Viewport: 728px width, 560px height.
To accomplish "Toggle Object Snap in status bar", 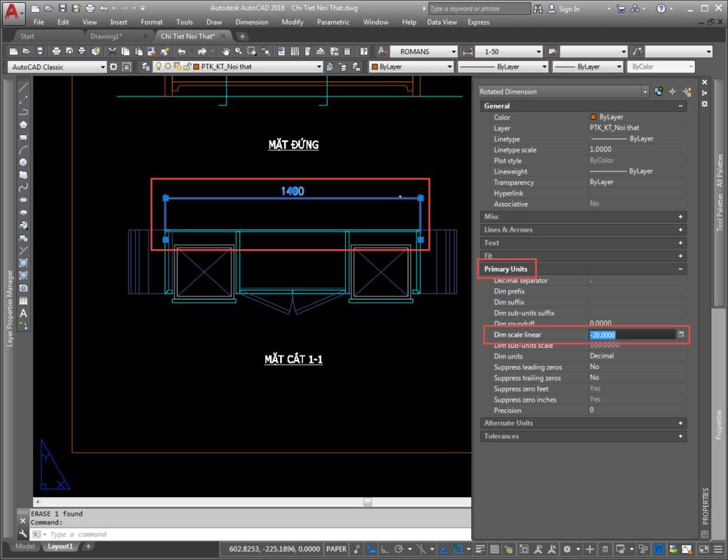I will tap(458, 549).
